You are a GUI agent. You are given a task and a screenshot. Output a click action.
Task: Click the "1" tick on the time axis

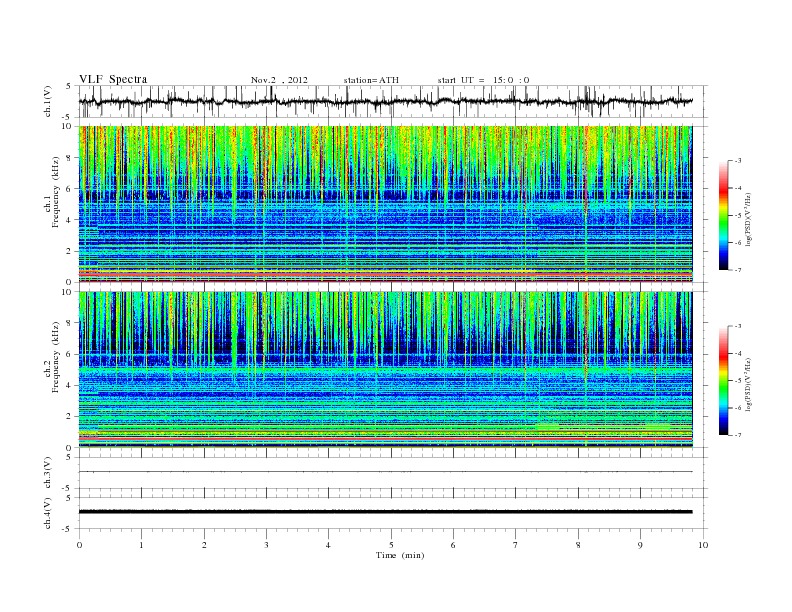click(141, 545)
